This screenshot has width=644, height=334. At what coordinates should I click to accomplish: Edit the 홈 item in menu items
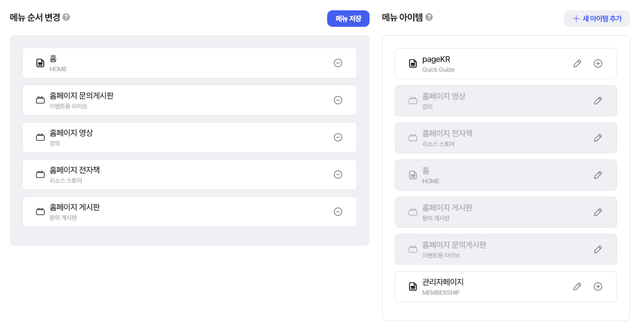pos(598,175)
